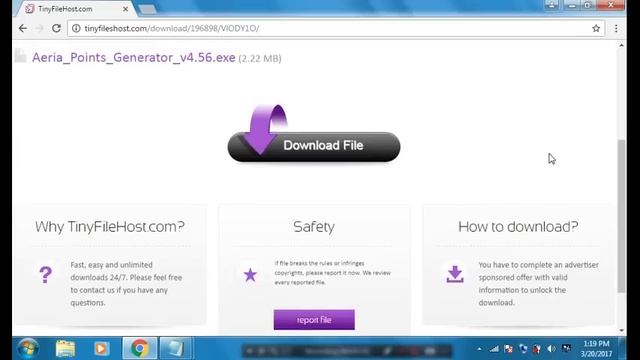Click 'Why TinyFileHost.com?' heading
640x360 pixels.
point(109,227)
